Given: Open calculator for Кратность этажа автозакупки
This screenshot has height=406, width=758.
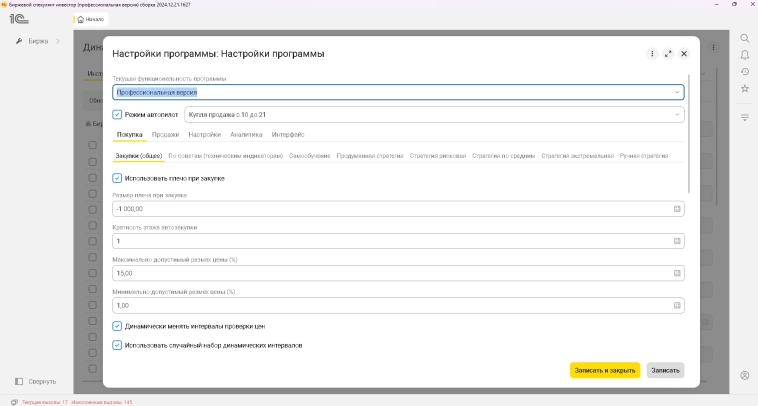Looking at the screenshot, I should [677, 241].
